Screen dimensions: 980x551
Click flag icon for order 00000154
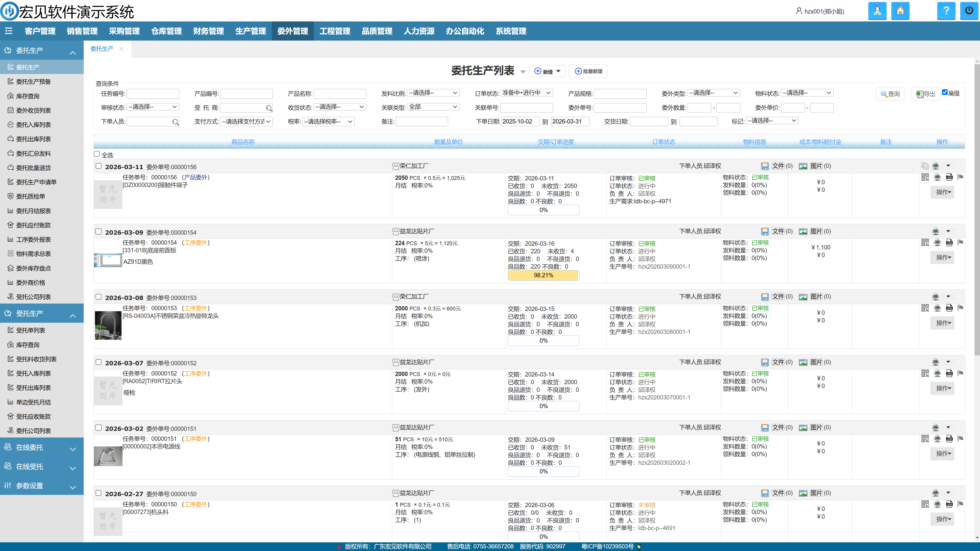click(x=960, y=243)
